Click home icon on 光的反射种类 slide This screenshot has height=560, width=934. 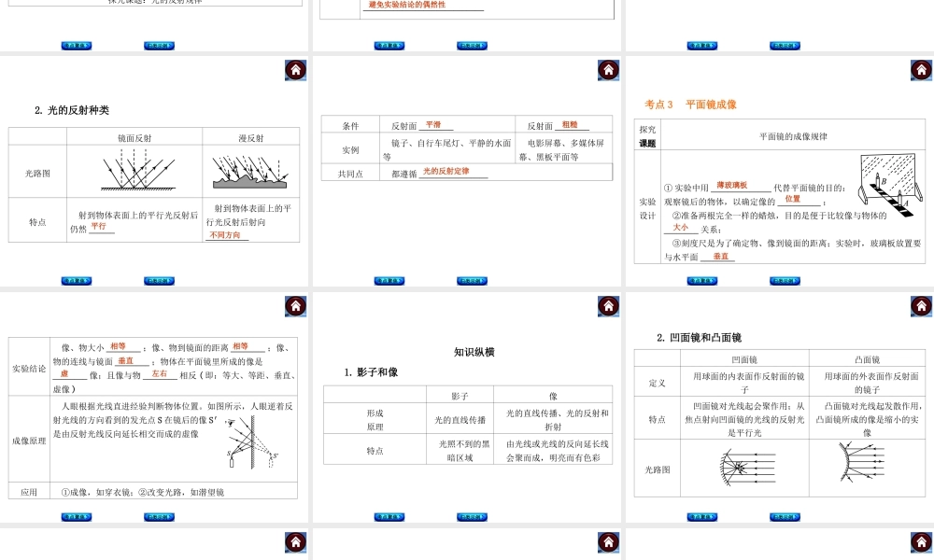pyautogui.click(x=295, y=70)
